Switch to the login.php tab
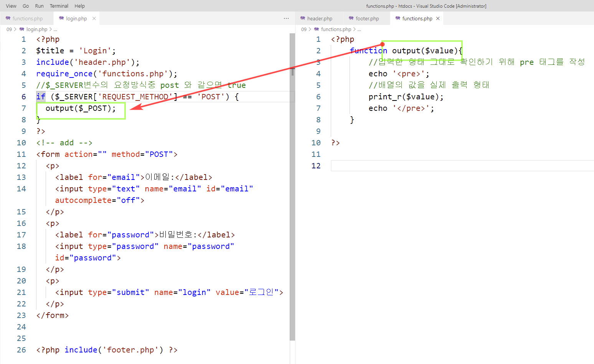 click(x=76, y=18)
